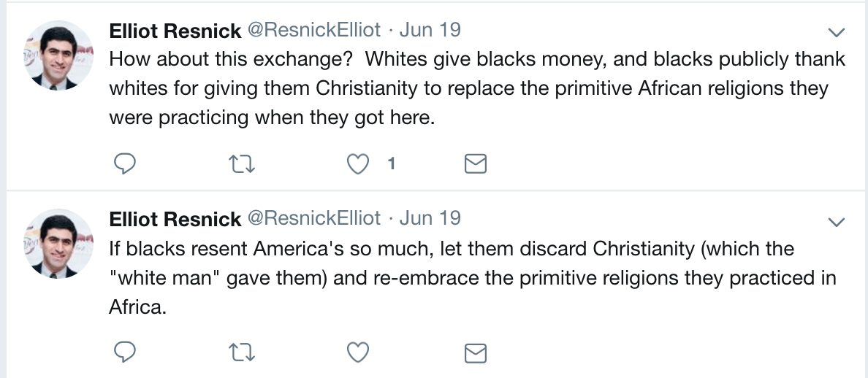Click envelope icon under tweet ending "Africa."
The image size is (868, 378).
tap(475, 352)
